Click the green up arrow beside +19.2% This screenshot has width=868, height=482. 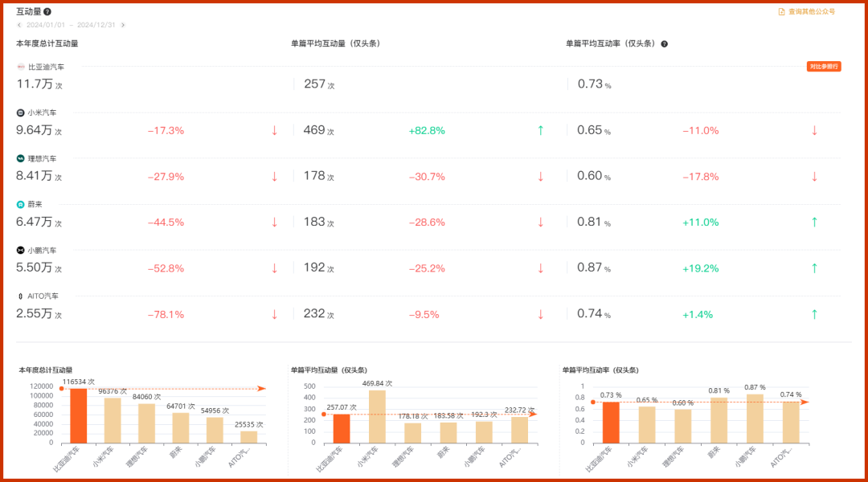click(814, 268)
